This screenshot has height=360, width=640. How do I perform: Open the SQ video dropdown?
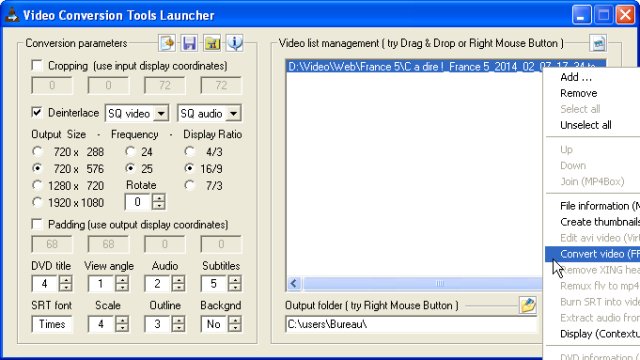(x=161, y=113)
